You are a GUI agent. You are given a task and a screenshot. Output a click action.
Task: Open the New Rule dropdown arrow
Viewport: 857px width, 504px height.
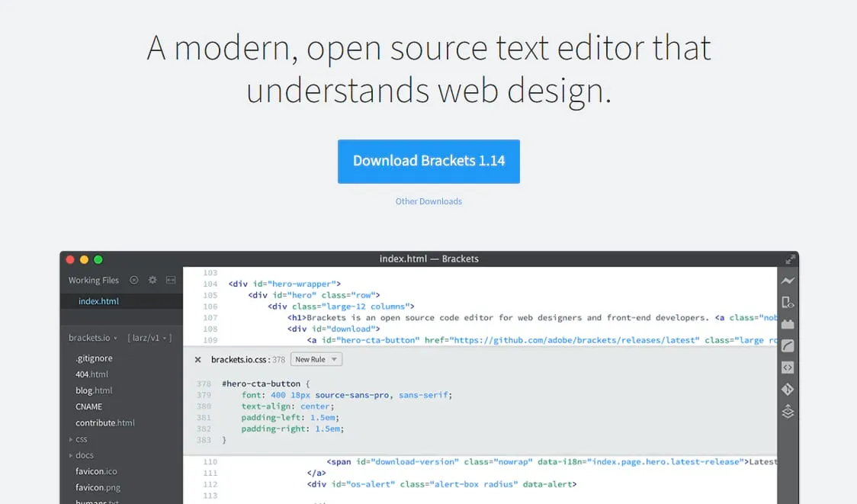tap(333, 358)
